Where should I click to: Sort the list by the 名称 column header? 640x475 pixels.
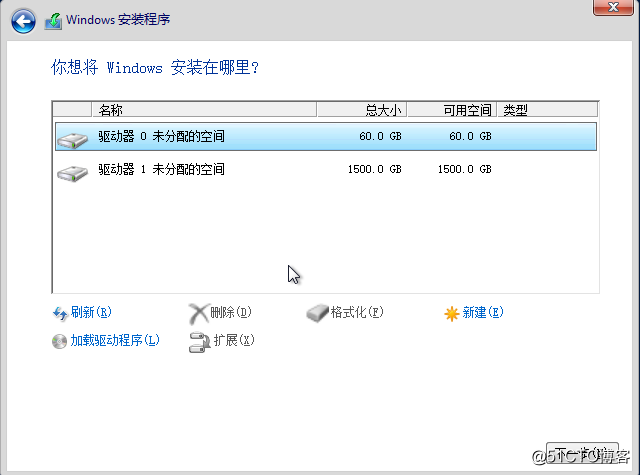204,110
